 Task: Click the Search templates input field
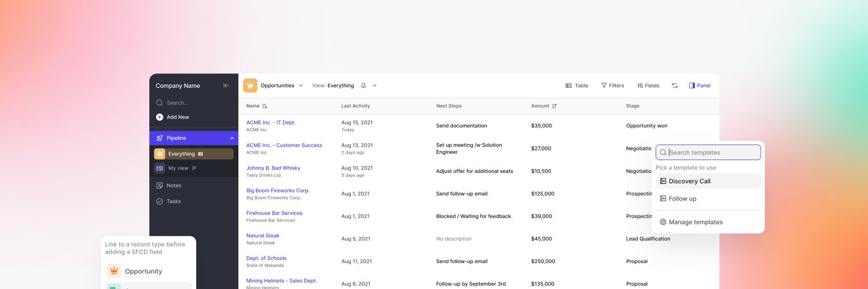pos(708,153)
